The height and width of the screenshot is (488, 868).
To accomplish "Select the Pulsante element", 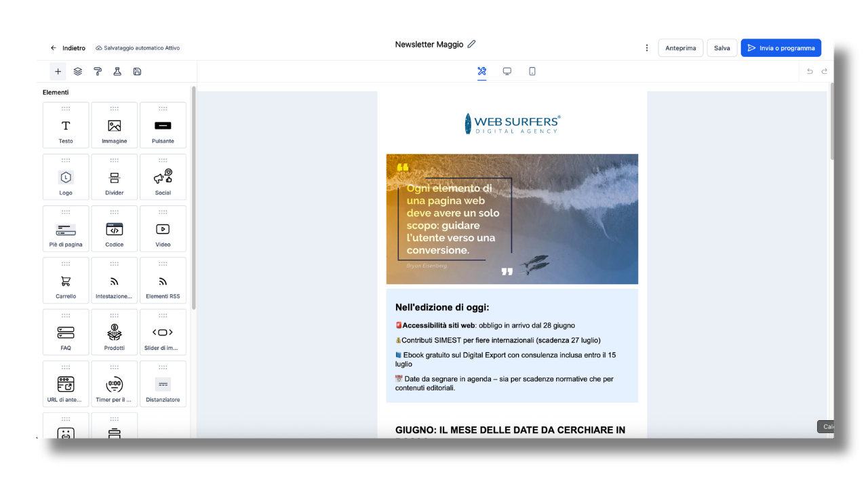I will tap(163, 125).
